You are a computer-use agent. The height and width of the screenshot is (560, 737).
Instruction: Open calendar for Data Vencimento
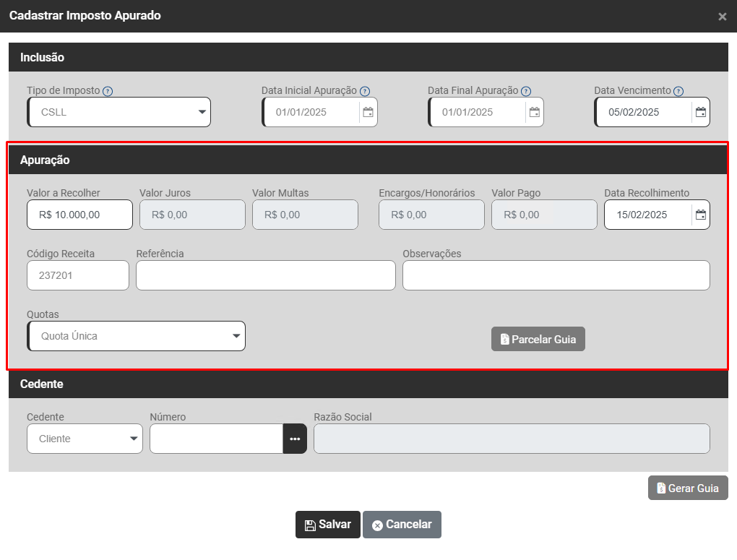[700, 112]
